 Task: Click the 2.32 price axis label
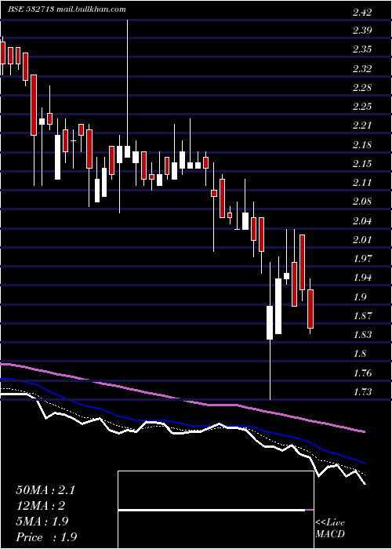362,69
